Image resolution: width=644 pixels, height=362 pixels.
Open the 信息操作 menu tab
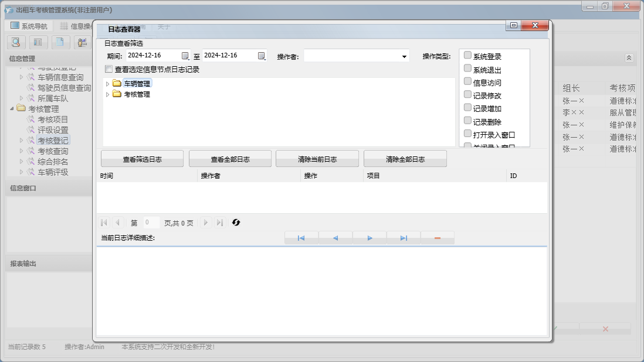coord(75,26)
